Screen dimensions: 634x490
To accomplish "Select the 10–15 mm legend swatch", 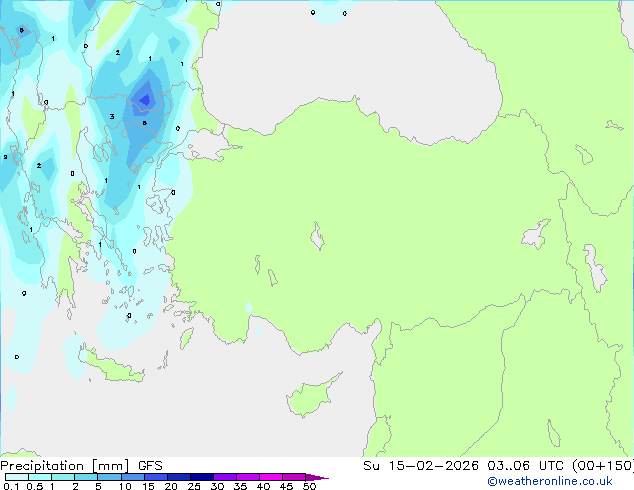I will coord(132,477).
